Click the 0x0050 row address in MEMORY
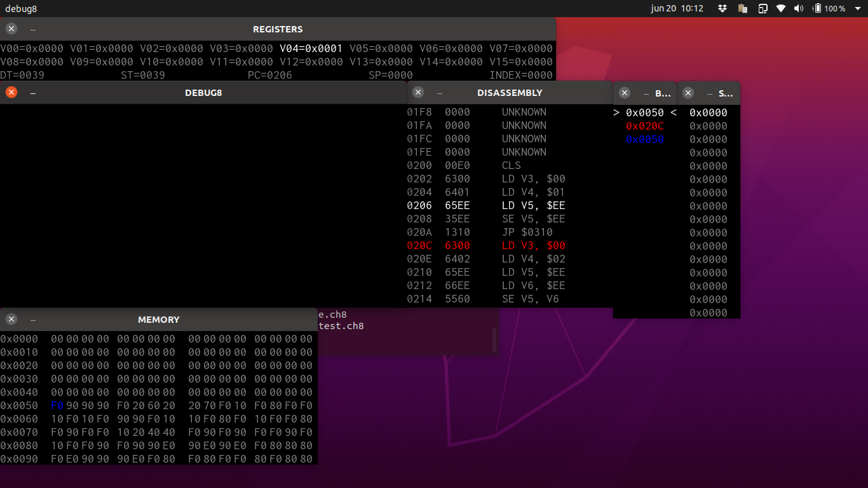 (x=19, y=405)
